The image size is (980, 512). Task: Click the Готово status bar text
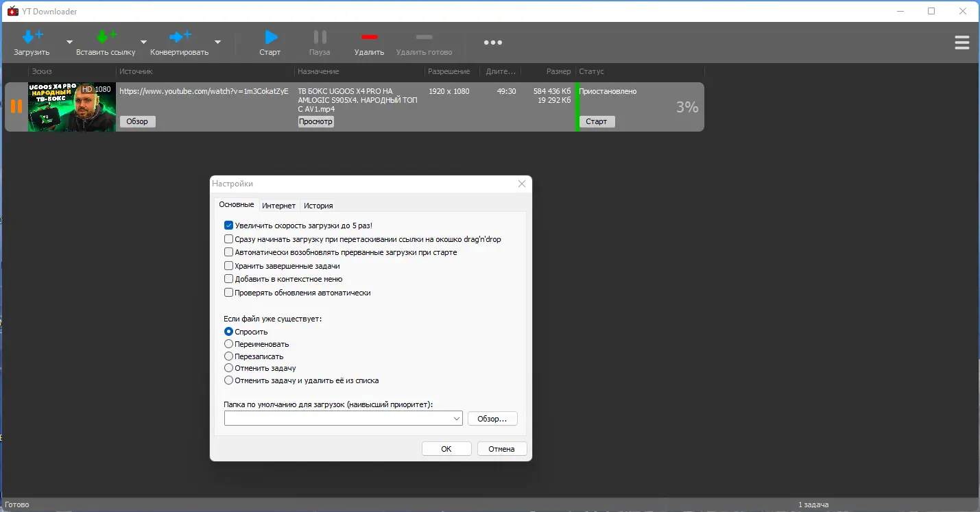[x=16, y=505]
